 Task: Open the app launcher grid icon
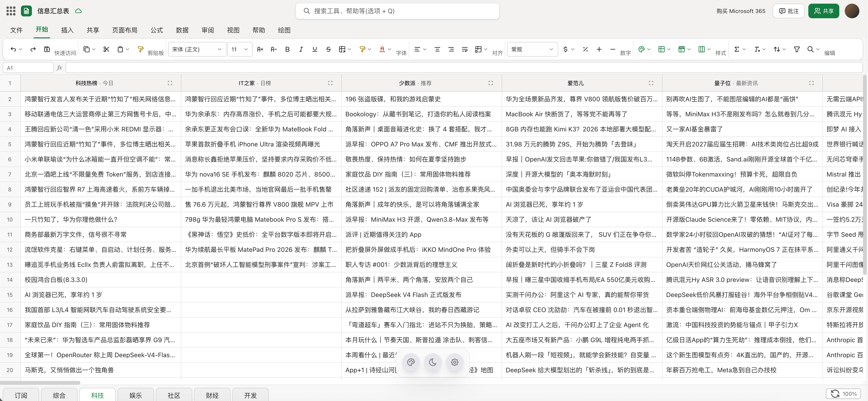click(11, 11)
